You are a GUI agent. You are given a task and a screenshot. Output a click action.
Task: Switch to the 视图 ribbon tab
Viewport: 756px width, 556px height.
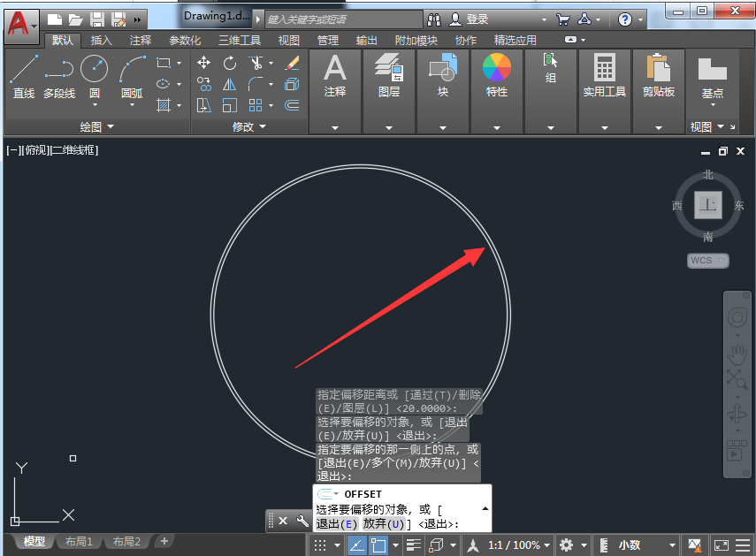(x=289, y=41)
